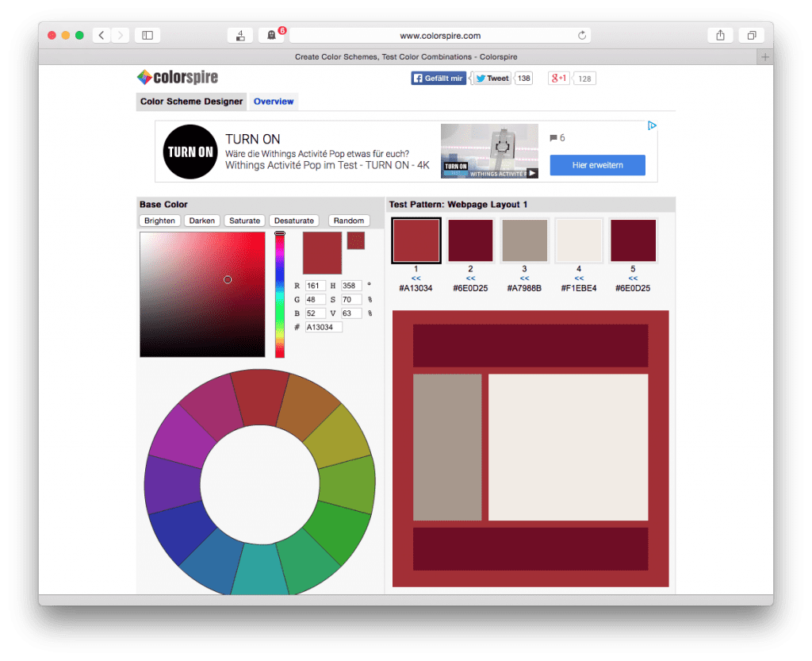Click 'Hier erweitern' on the ad

(x=597, y=164)
